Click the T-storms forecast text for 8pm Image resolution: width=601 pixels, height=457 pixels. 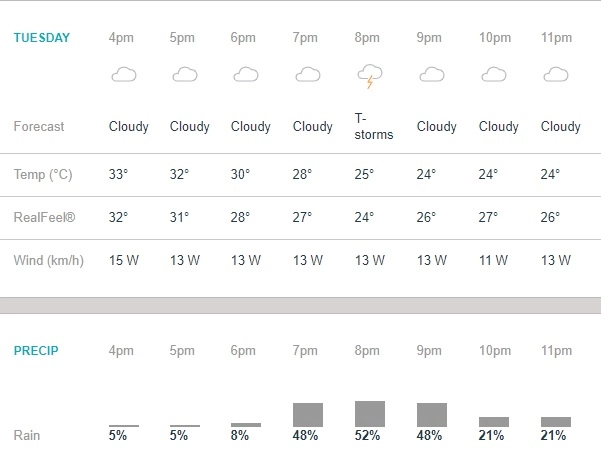[x=374, y=127]
